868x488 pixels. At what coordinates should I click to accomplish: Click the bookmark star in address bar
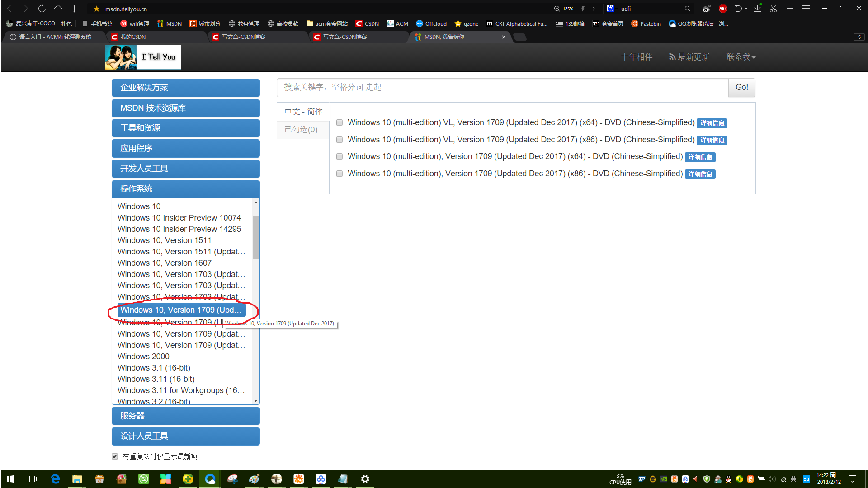point(96,9)
